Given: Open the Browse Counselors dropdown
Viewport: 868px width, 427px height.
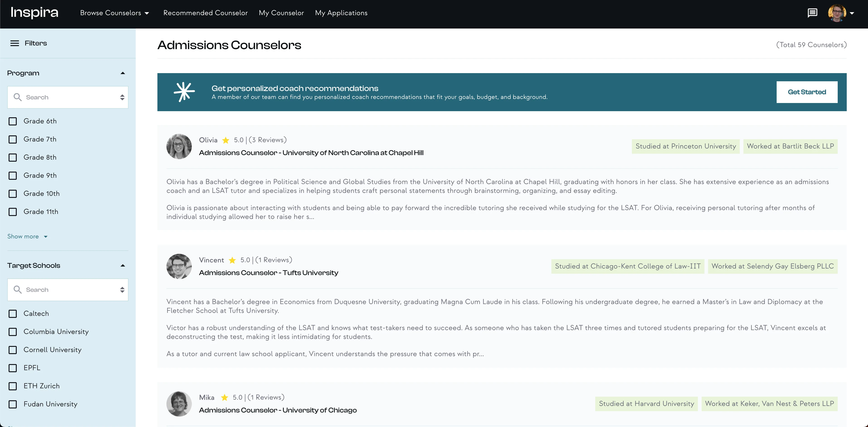Looking at the screenshot, I should (115, 13).
